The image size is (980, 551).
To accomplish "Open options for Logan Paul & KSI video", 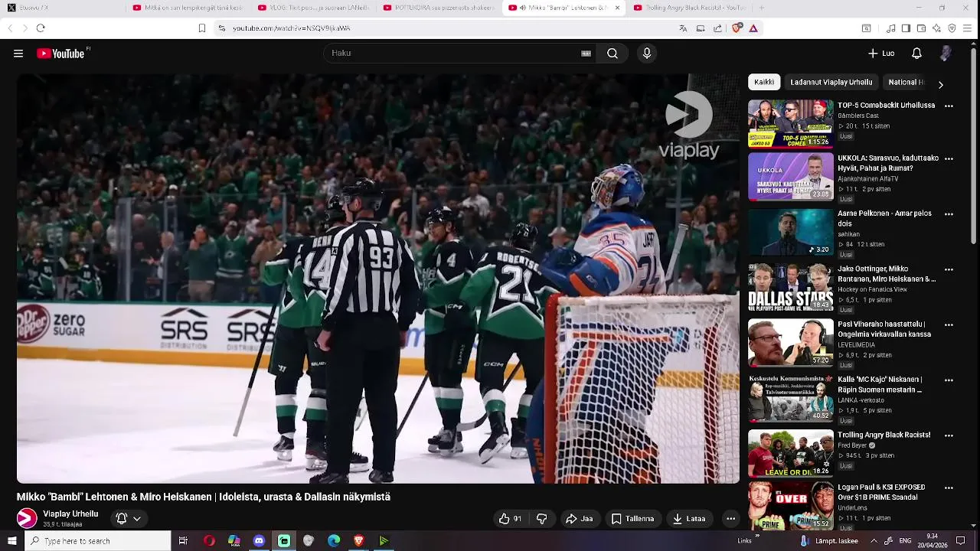I will point(949,487).
